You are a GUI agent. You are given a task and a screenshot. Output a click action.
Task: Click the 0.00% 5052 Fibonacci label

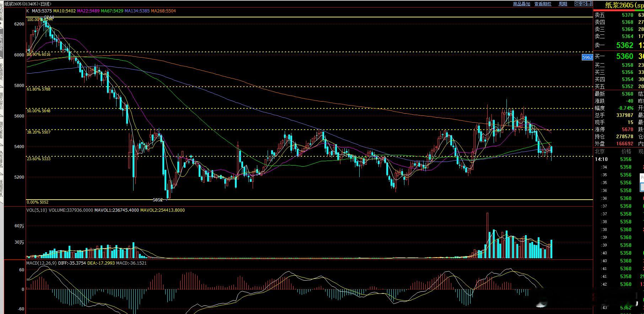click(x=38, y=202)
